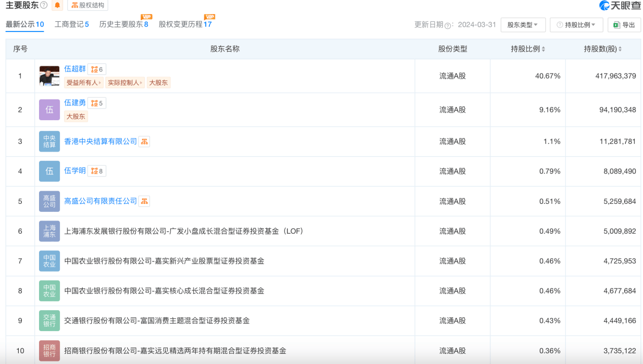The image size is (643, 364).
Task: Open the 股权结构 structure view
Action: click(88, 5)
